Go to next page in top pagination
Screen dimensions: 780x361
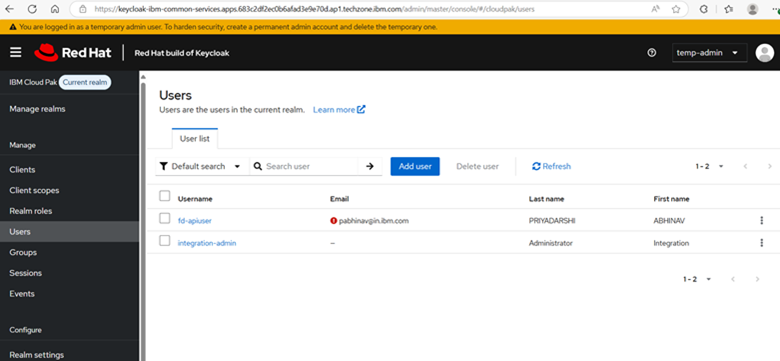click(x=770, y=166)
